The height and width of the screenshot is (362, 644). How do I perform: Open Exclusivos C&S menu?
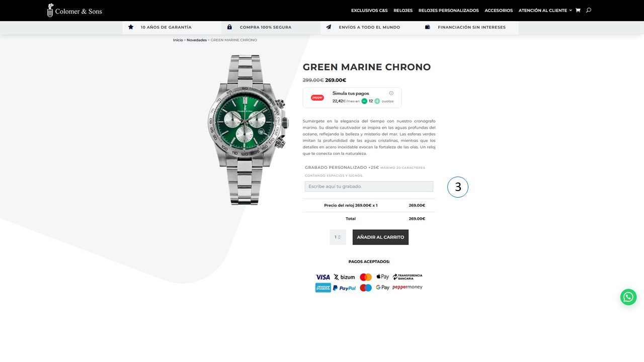(x=369, y=11)
